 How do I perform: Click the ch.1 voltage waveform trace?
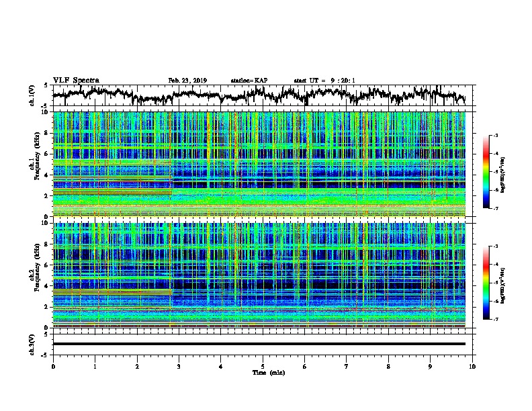[259, 95]
